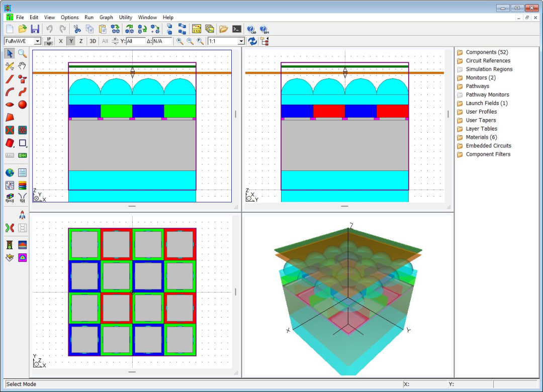The image size is (543, 392).
Task: Open the f(x,y,z) user profile icon
Action: click(10, 198)
